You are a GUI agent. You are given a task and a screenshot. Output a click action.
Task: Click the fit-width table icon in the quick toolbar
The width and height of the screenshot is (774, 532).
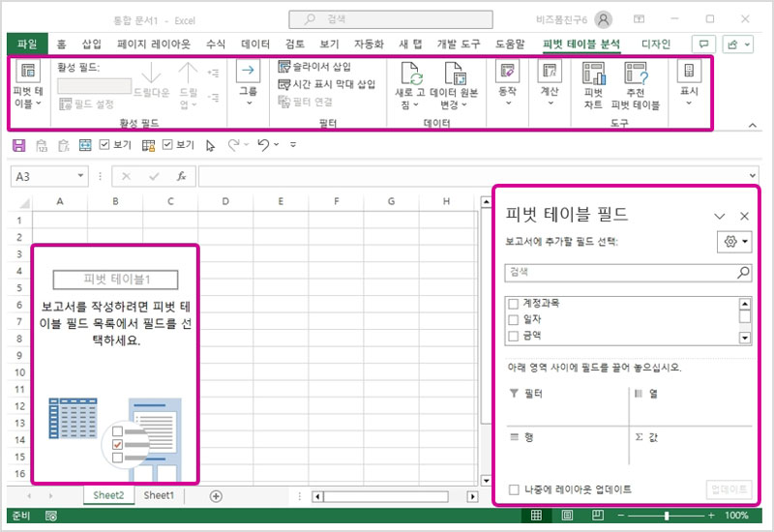[x=85, y=145]
